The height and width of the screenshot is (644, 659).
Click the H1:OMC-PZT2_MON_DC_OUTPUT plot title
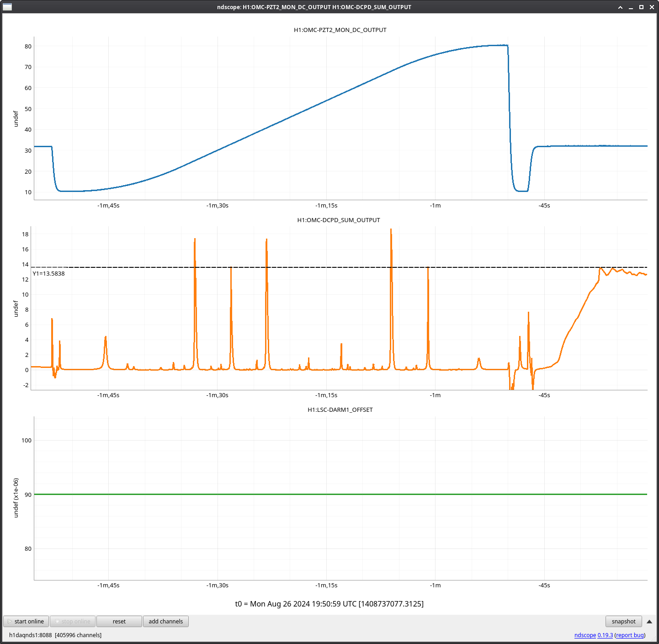point(340,30)
